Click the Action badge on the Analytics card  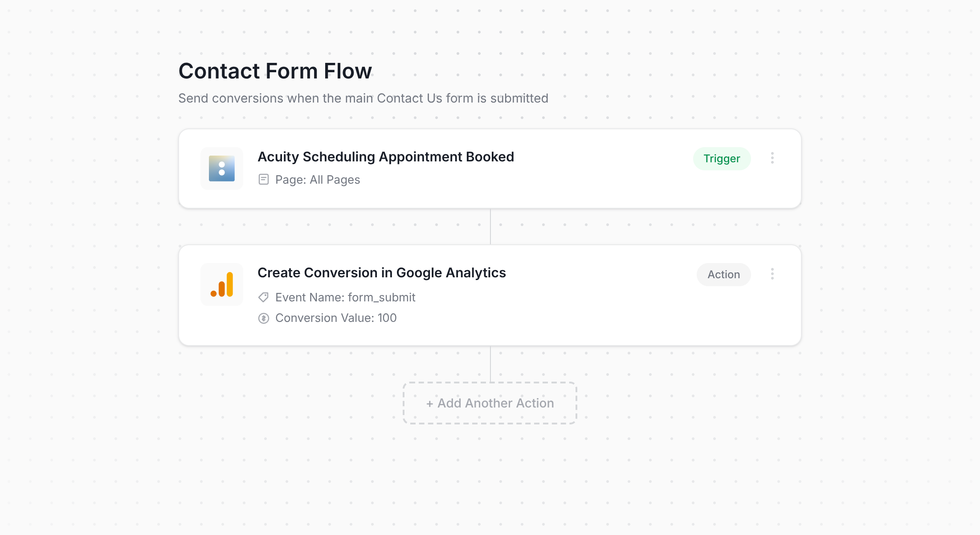point(723,274)
